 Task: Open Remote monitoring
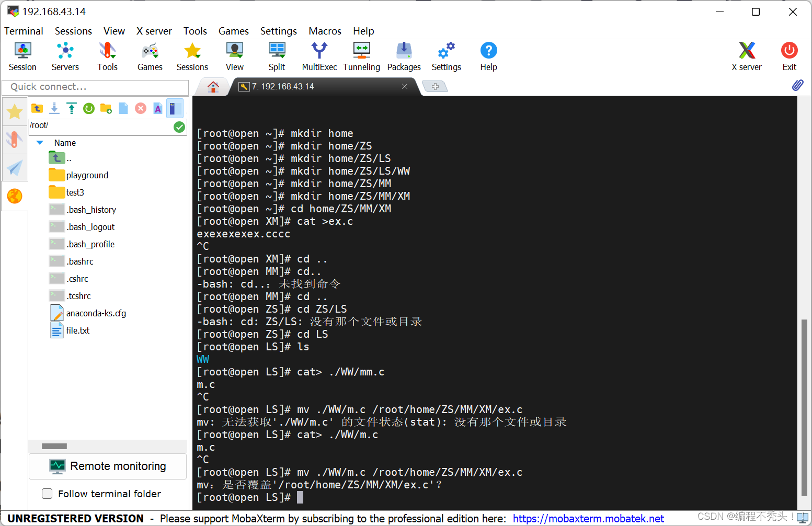click(107, 466)
